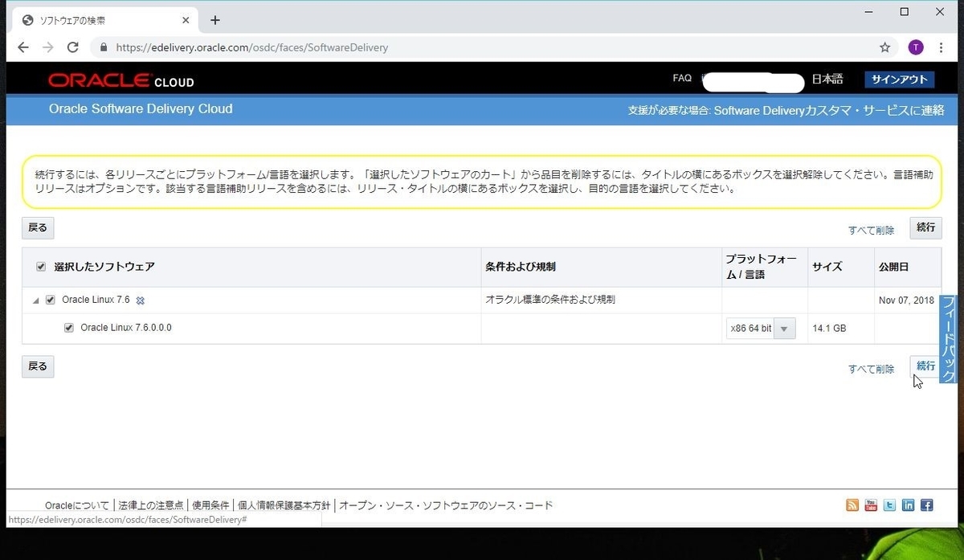Screen dimensions: 964x560
Task: Open the Chrome three-dot menu
Action: point(941,47)
